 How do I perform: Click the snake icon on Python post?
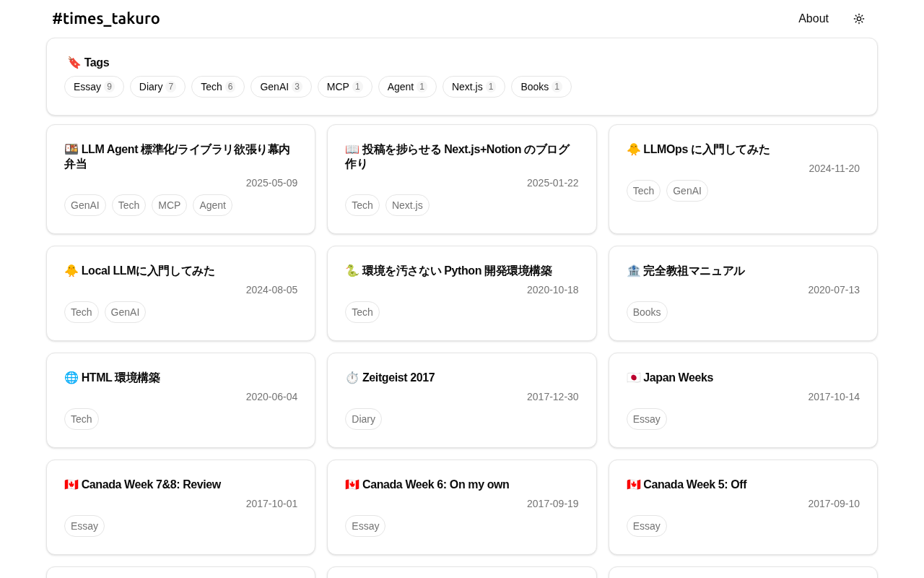pyautogui.click(x=352, y=271)
